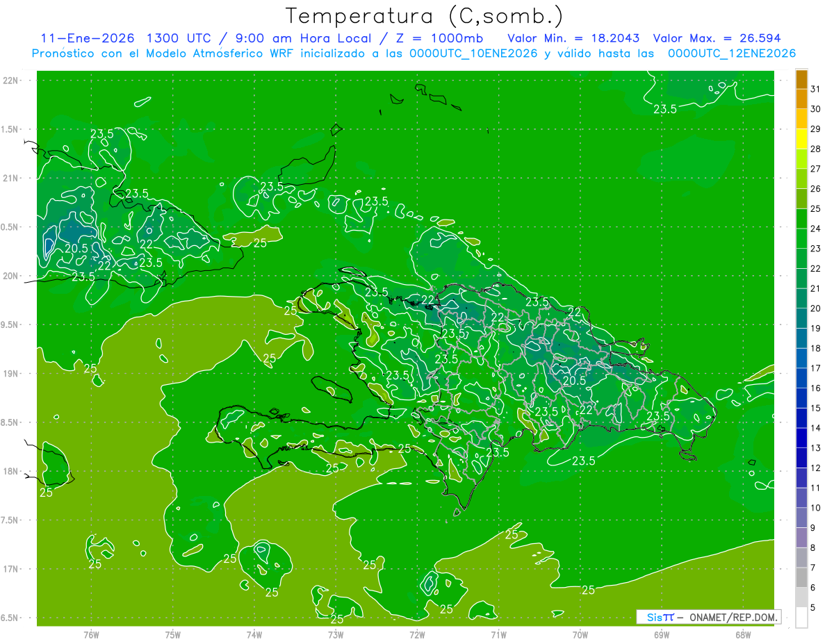Click color scale value '16'

pos(816,388)
